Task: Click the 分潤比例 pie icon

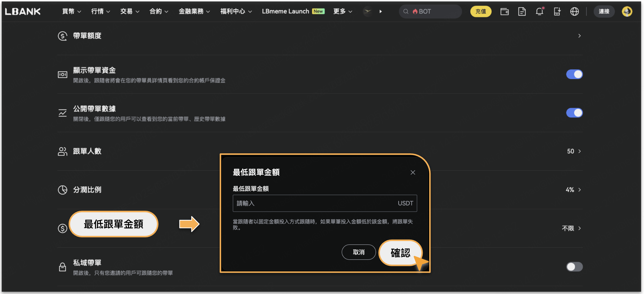Action: click(63, 190)
